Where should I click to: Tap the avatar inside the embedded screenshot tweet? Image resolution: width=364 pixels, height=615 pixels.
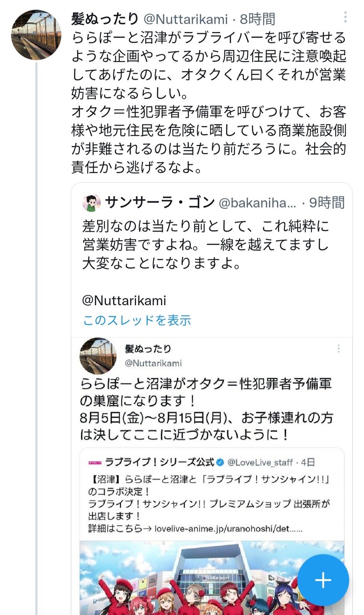(98, 356)
